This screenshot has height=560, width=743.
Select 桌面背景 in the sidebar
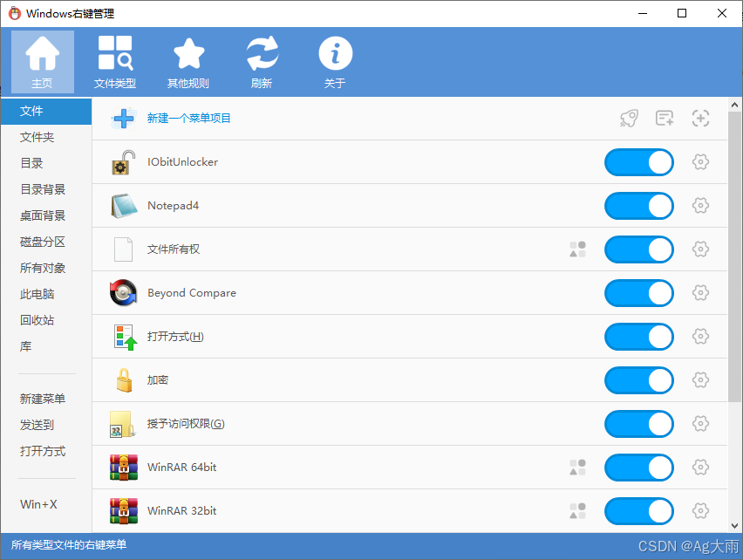(46, 215)
